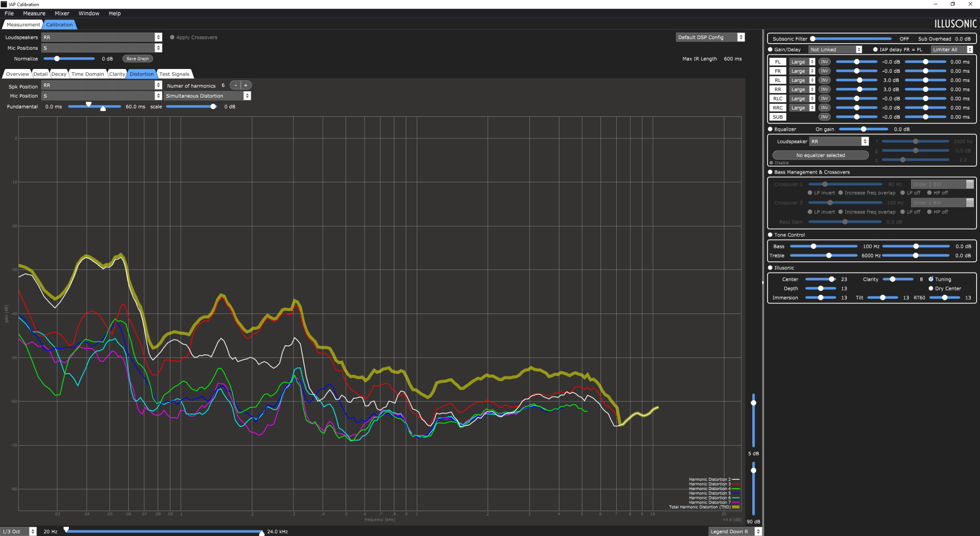Open the Mic Position S dropdown
The width and height of the screenshot is (980, 536).
click(x=101, y=96)
